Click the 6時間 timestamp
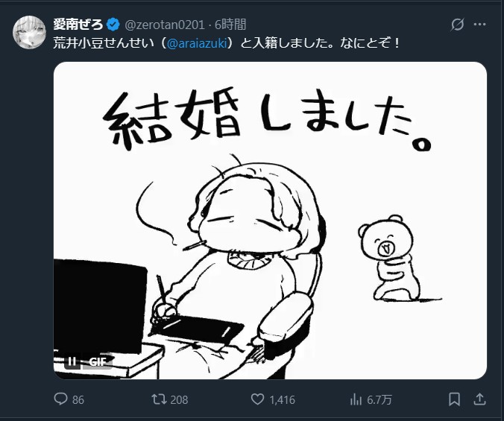Screen dimensions: 504x421 [230, 25]
